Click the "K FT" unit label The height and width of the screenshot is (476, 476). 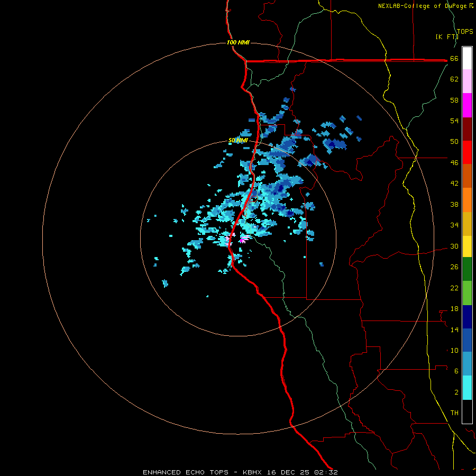click(447, 36)
